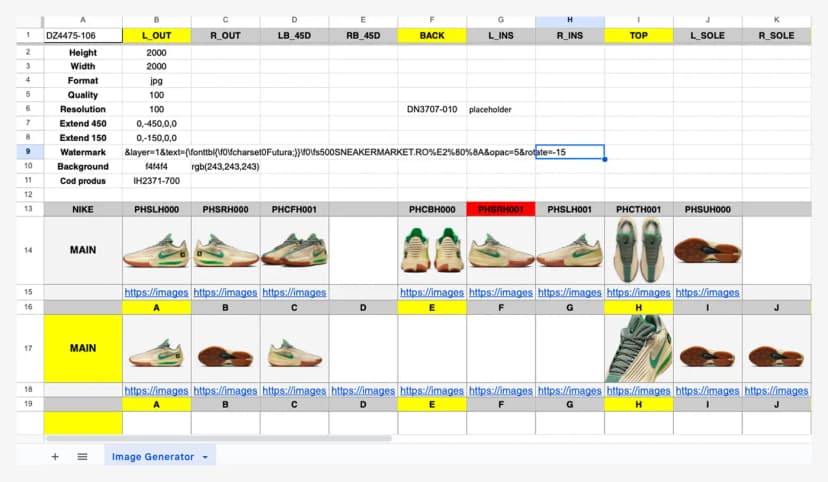Expand the Image Generator tab dropdown arrow
828x482 pixels.
[205, 457]
